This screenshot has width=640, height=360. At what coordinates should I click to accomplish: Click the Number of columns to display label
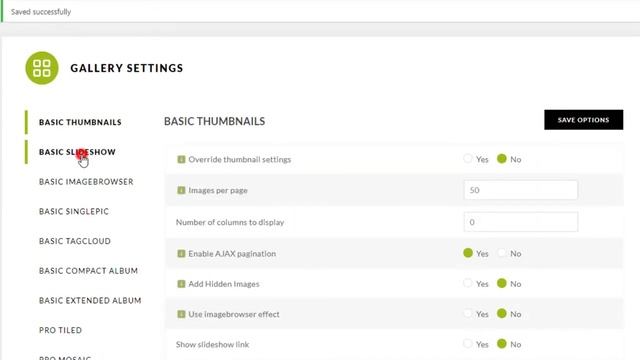click(230, 222)
